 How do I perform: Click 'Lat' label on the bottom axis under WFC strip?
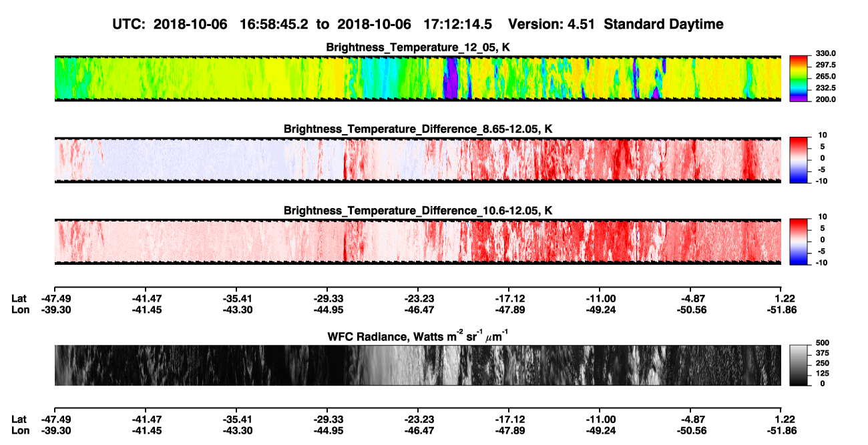click(19, 419)
